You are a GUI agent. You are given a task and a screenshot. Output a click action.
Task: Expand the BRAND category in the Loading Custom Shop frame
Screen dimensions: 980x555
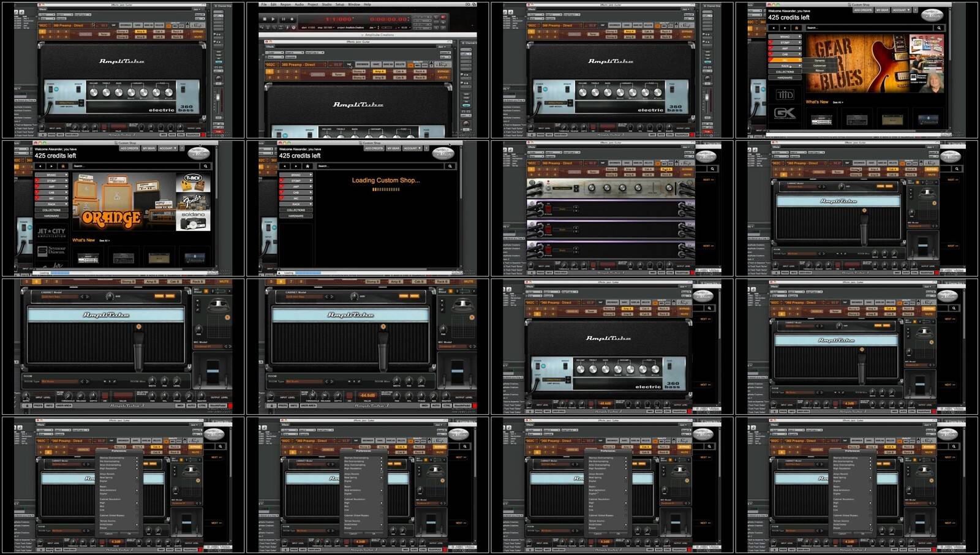tap(296, 175)
